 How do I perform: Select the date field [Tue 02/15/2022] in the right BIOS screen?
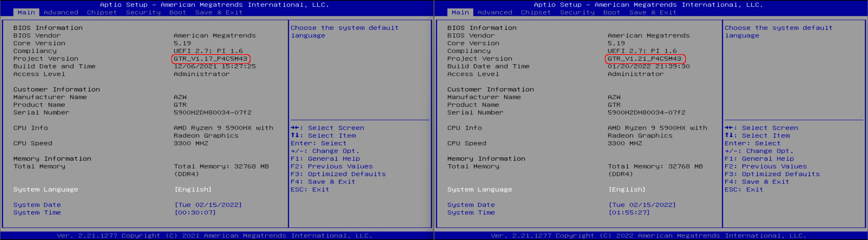click(642, 205)
